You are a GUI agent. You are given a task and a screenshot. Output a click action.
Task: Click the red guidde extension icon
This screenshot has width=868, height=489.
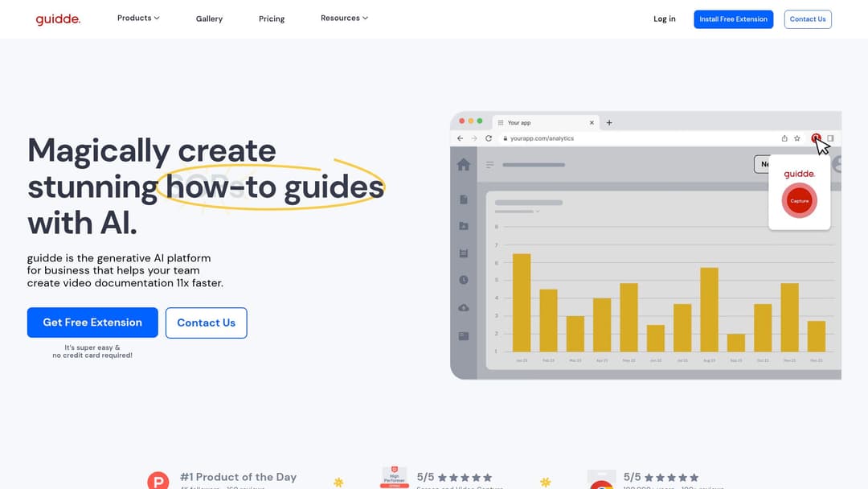(x=816, y=138)
